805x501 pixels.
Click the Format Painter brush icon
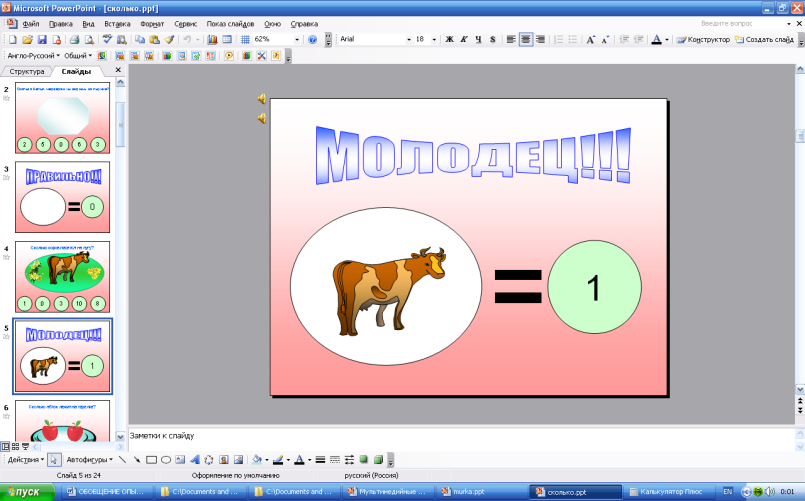point(169,39)
